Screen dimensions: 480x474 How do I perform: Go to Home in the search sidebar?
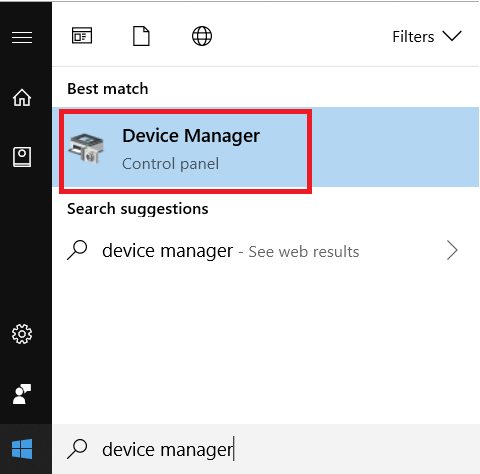pyautogui.click(x=22, y=97)
